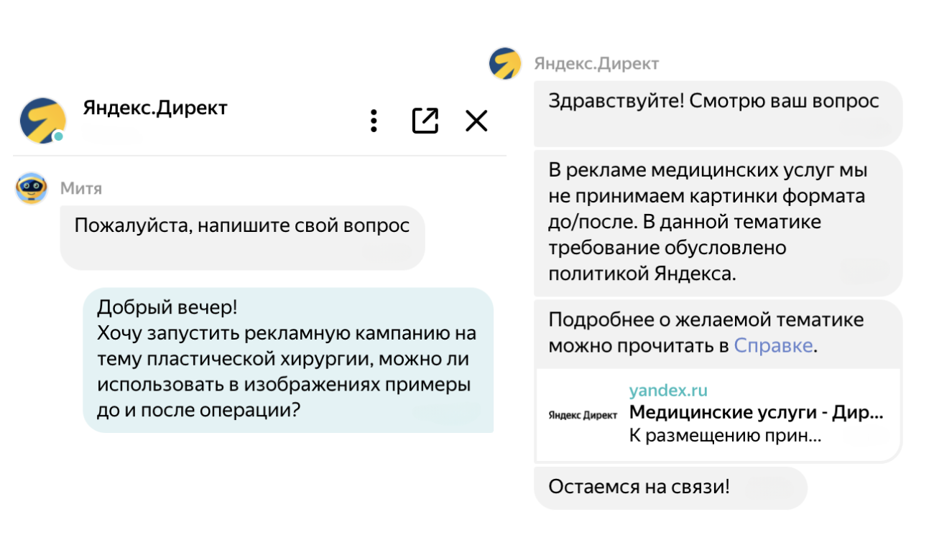Select the user message about plastic surgery
Viewport: 934px width, 560px height.
point(287,359)
